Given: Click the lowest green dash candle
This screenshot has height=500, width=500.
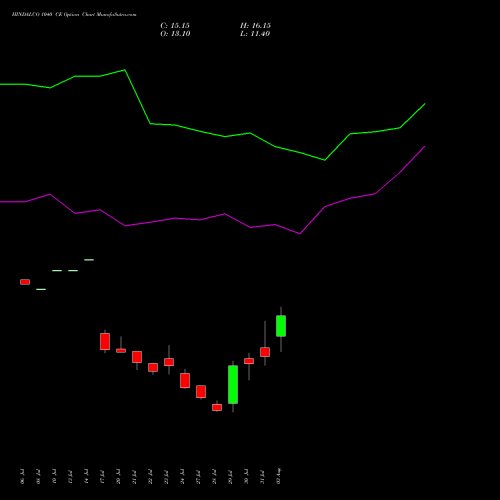Looking at the screenshot, I should 41,289.
